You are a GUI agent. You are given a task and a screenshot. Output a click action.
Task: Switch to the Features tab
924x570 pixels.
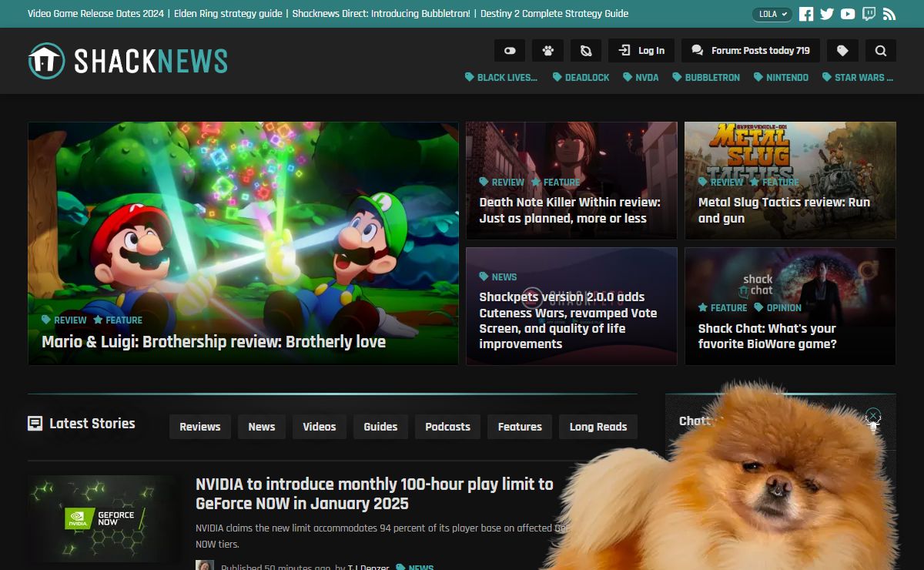tap(520, 427)
